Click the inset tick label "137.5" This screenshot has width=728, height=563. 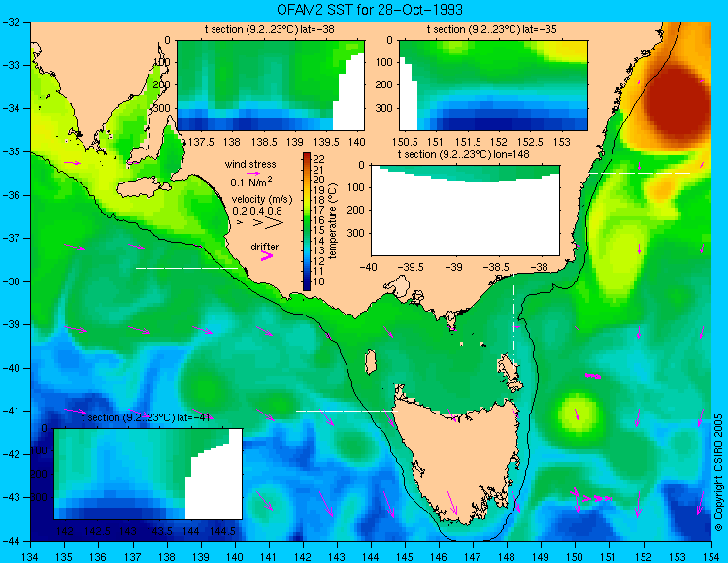tap(202, 142)
